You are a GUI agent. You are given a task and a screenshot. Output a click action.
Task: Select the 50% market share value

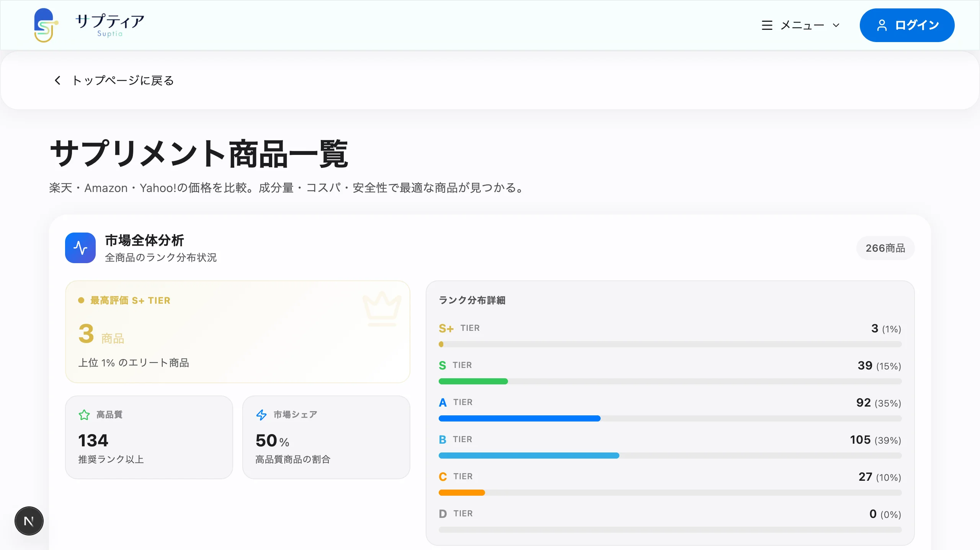(x=273, y=441)
